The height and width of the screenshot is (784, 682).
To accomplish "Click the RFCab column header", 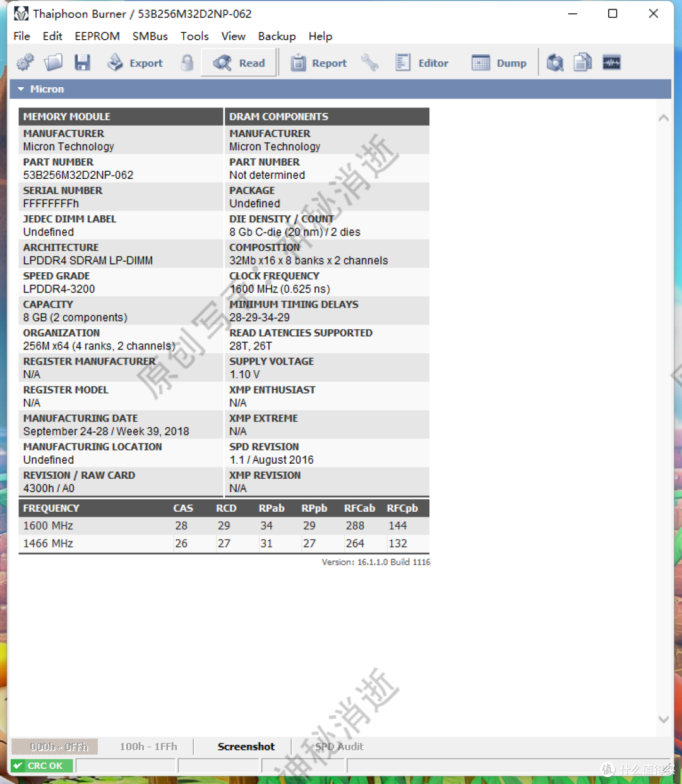I will 359,508.
